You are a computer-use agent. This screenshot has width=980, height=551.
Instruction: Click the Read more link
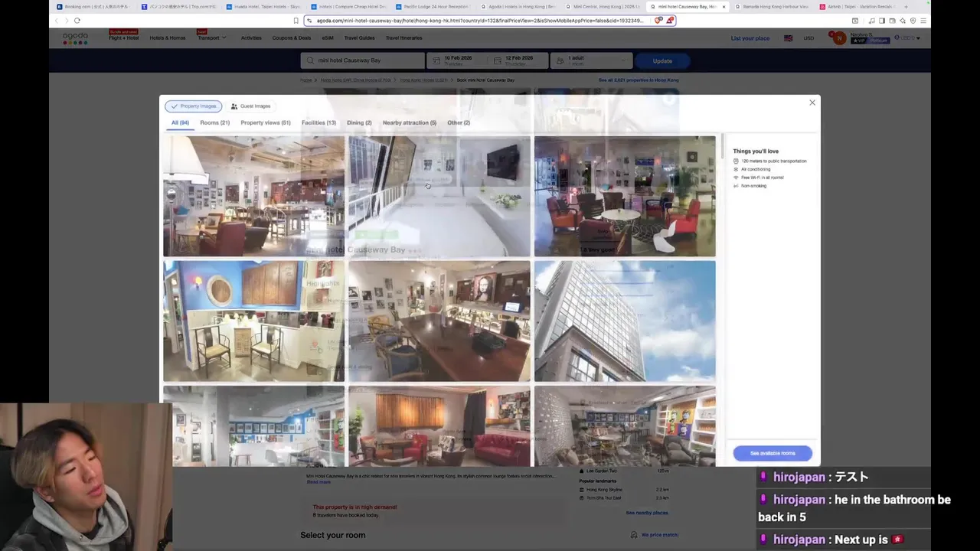(318, 482)
